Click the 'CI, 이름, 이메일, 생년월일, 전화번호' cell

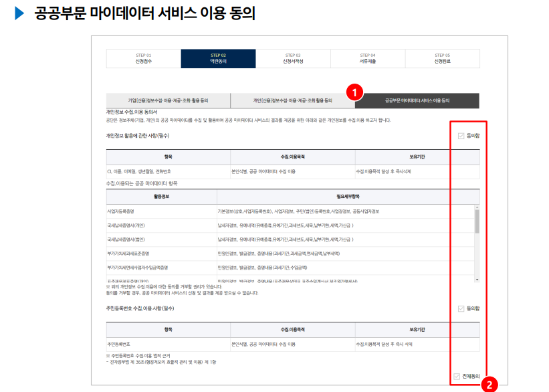tap(168, 172)
